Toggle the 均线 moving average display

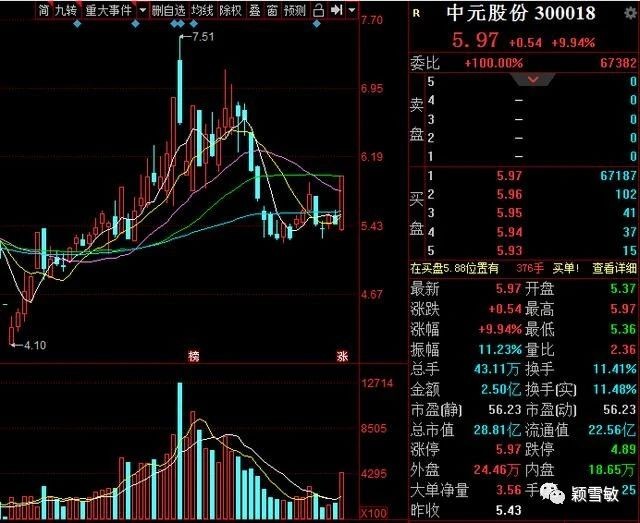[202, 10]
